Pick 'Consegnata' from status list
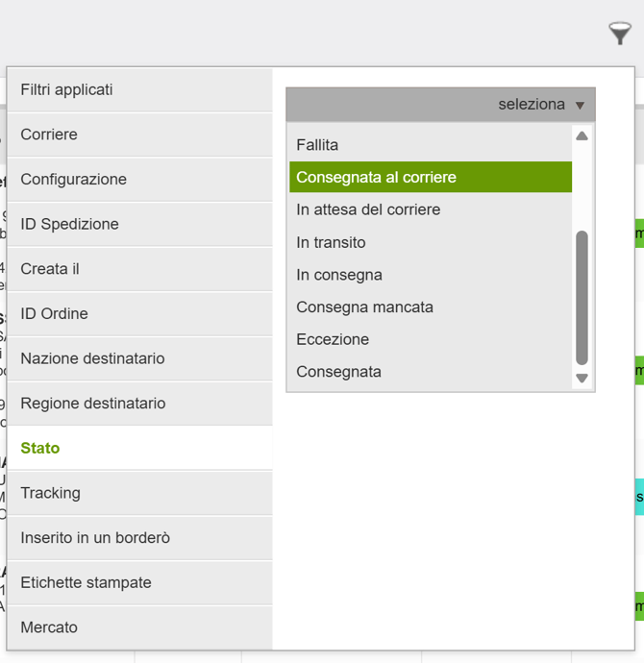Image resolution: width=644 pixels, height=663 pixels. [430, 372]
